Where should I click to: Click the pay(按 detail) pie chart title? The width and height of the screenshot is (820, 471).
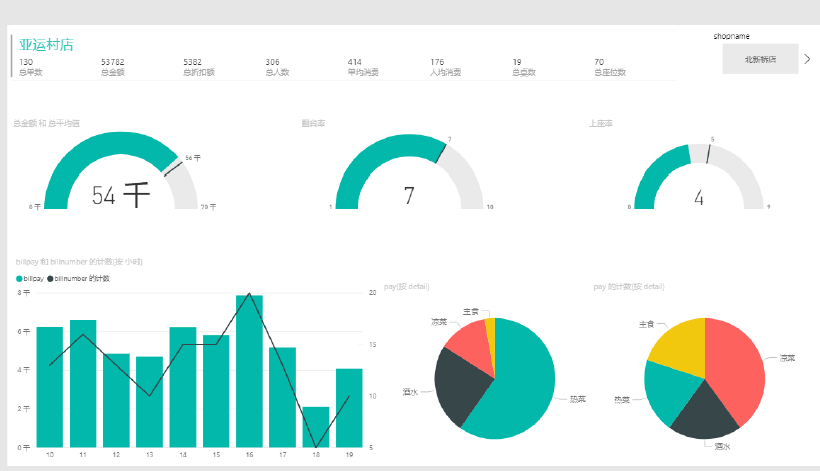click(x=406, y=286)
